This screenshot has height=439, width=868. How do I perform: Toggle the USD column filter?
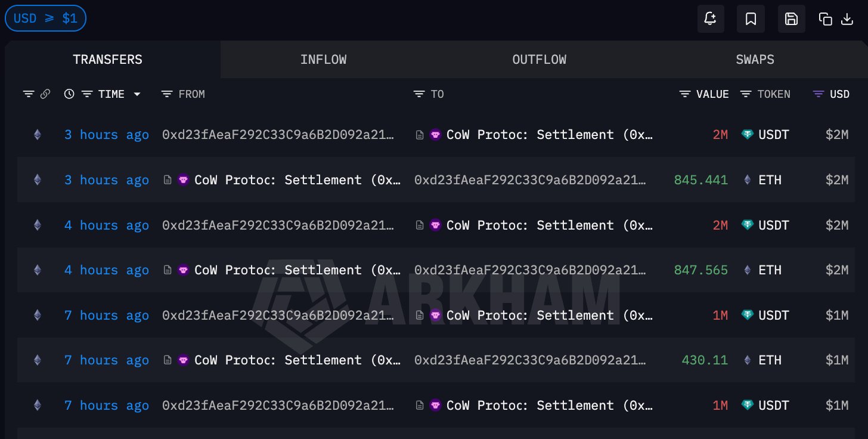pos(819,94)
